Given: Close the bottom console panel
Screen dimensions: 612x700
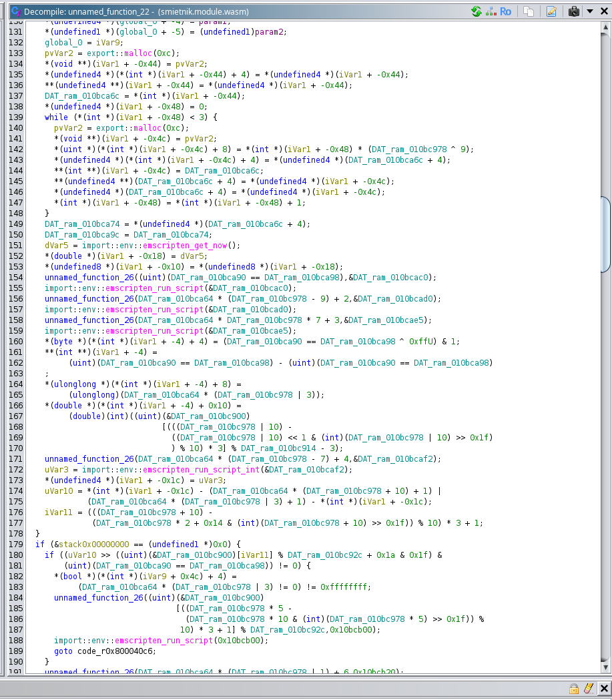Looking at the screenshot, I should click(604, 689).
